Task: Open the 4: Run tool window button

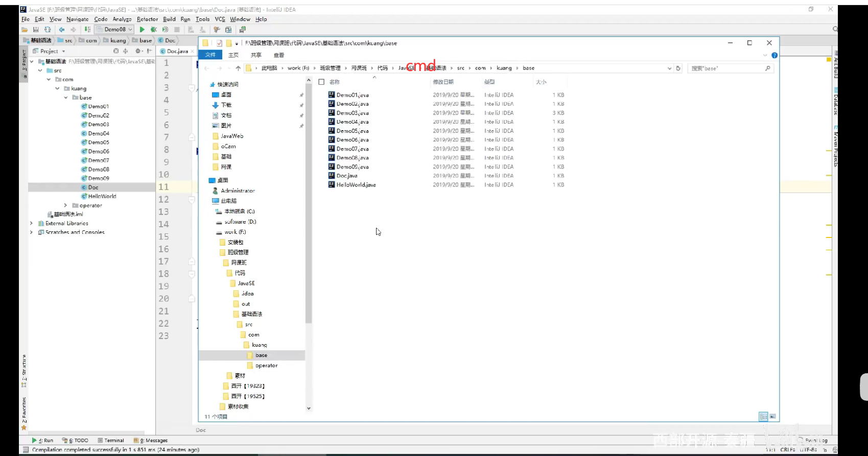Action: tap(42, 440)
